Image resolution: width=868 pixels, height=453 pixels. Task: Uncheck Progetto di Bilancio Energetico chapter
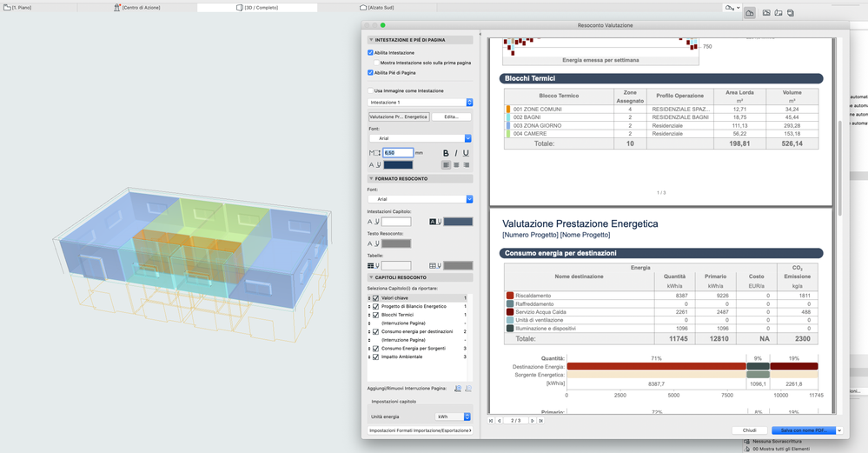376,306
